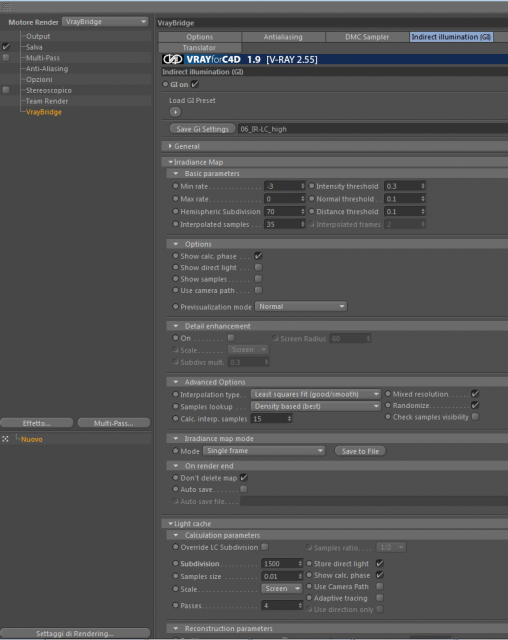508x640 pixels.
Task: Switch to the Translator tab
Action: [x=200, y=48]
